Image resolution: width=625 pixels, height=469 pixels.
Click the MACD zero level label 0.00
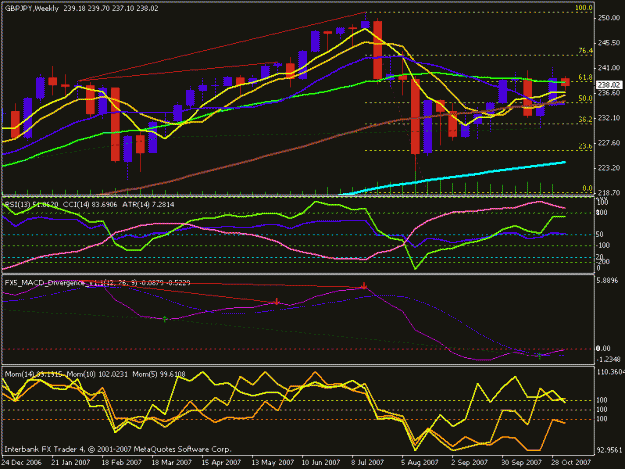point(603,349)
